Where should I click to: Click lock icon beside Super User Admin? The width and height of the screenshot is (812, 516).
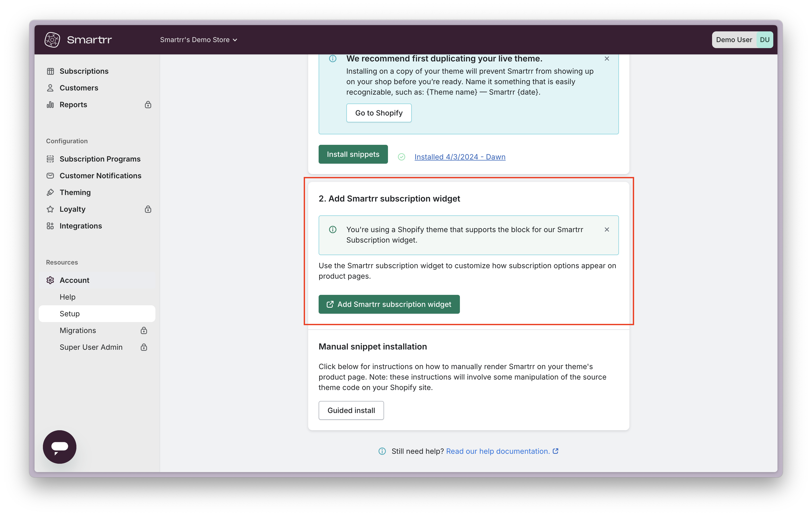click(x=144, y=347)
